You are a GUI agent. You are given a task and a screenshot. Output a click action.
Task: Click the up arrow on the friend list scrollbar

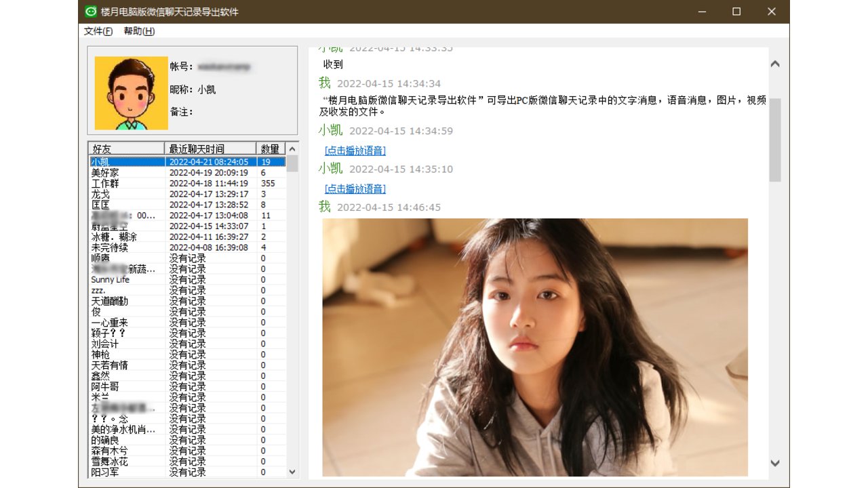point(292,148)
